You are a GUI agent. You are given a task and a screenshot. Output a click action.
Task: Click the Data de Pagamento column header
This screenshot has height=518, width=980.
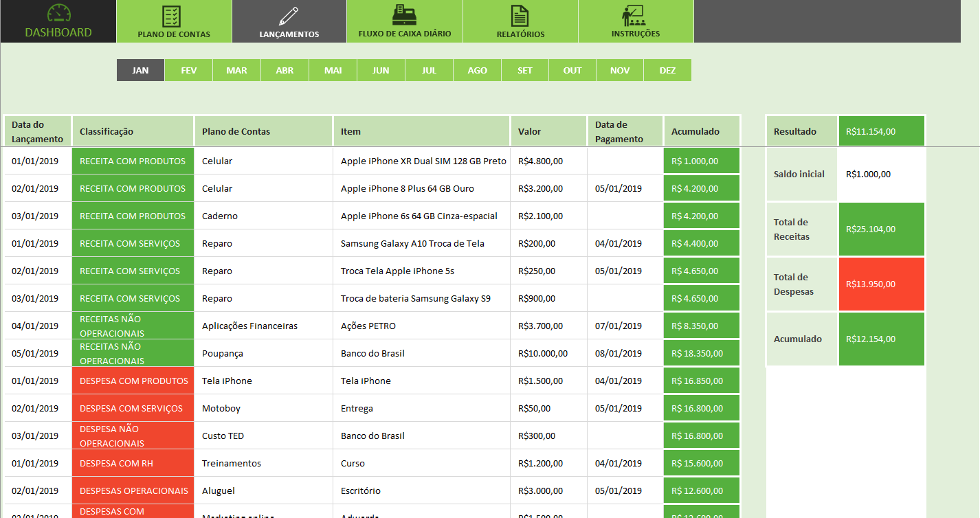click(x=625, y=131)
